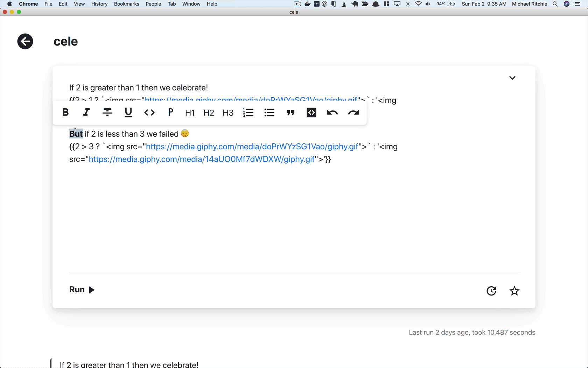Apply the H2 heading style
Viewport: 588px width, 368px height.
[x=209, y=113]
